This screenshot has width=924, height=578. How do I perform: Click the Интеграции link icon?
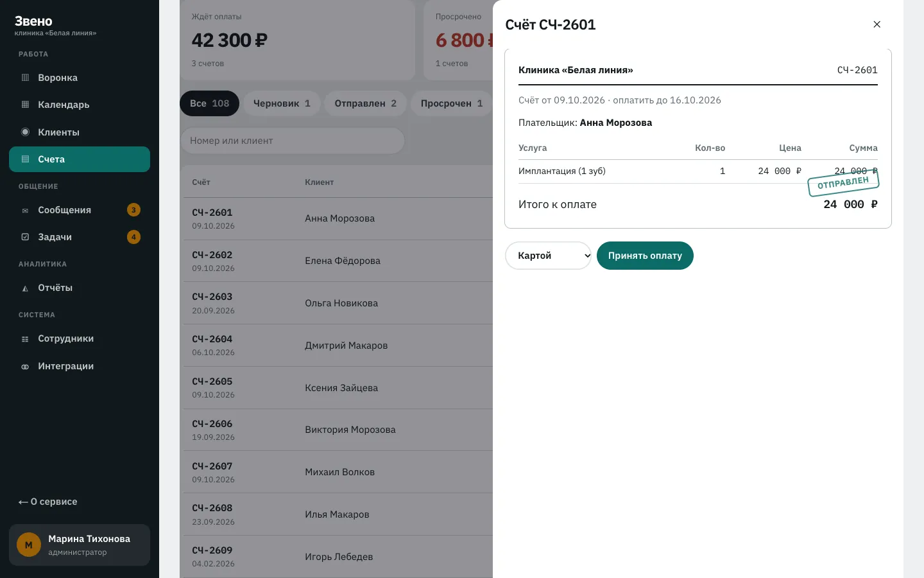coord(25,366)
